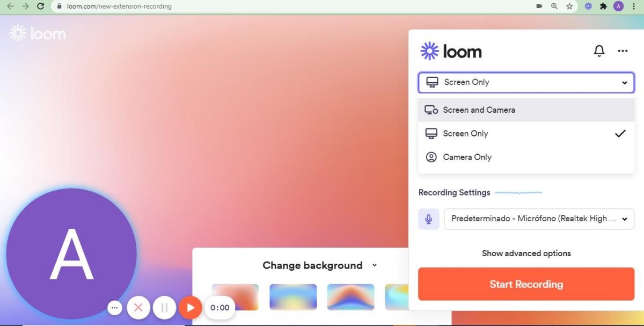Screen dimensions: 644x326
Task: Click the Loom extension icon in toolbar
Action: tap(588, 6)
